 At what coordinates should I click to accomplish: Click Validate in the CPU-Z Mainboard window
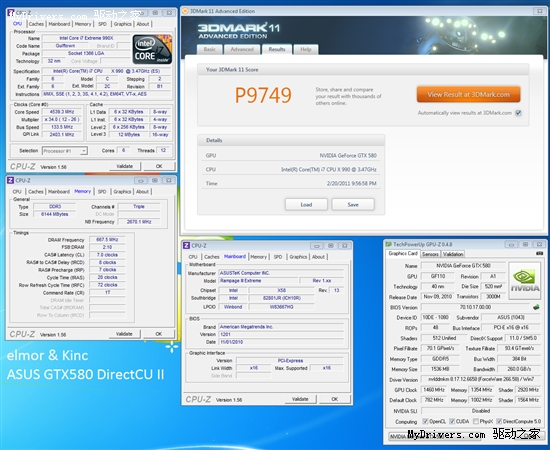coord(300,399)
